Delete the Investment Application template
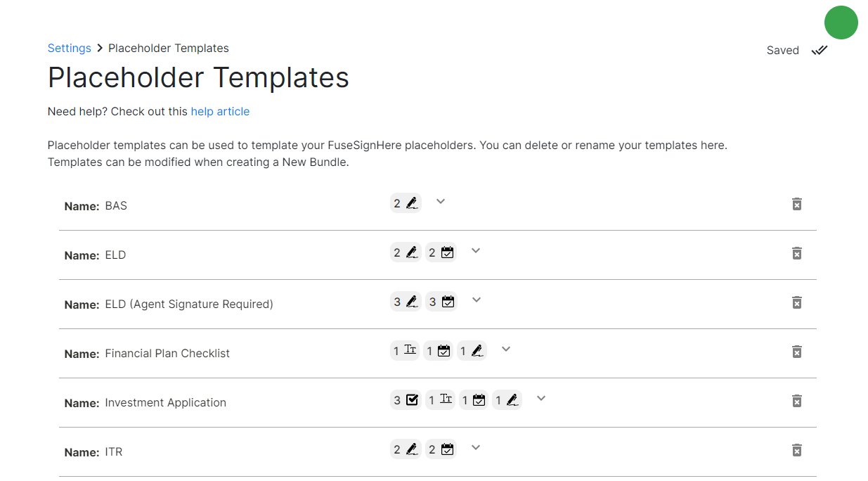The width and height of the screenshot is (868, 481). pyautogui.click(x=796, y=401)
